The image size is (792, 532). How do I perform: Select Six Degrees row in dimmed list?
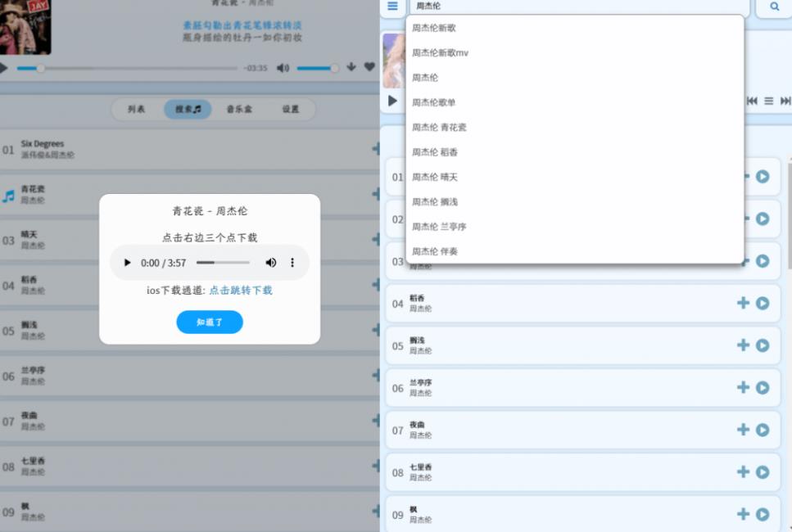pyautogui.click(x=190, y=150)
